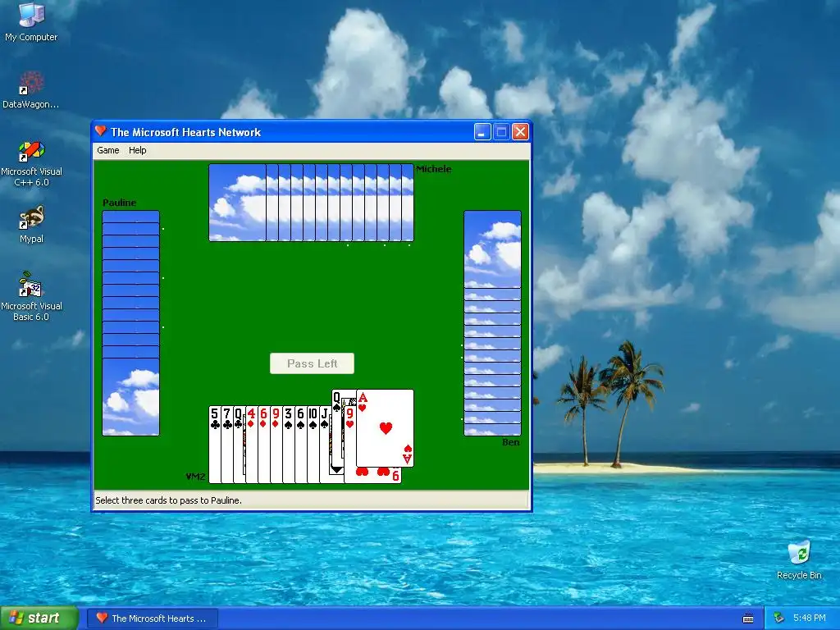Activate the Microsoft Hearts taskbar button

[x=153, y=619]
